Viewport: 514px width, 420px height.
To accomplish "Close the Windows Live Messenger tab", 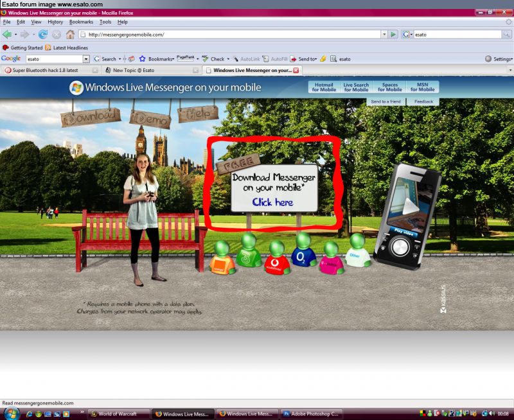I will click(x=296, y=70).
